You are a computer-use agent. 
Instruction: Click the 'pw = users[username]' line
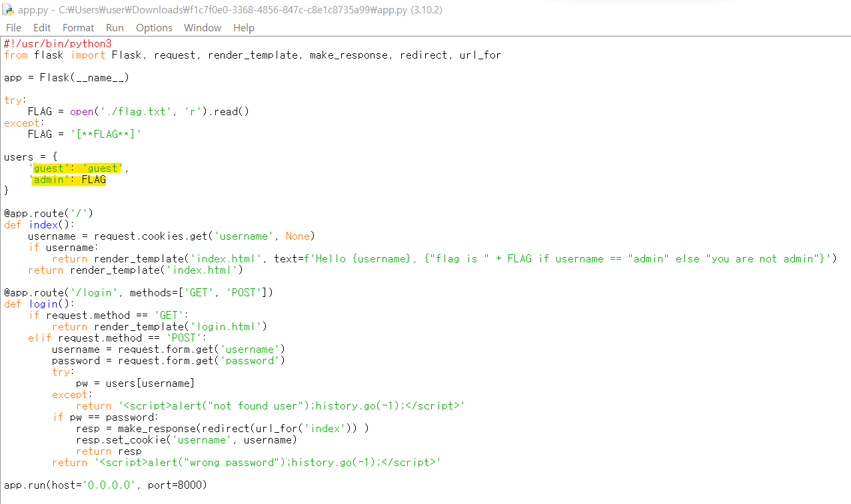135,383
